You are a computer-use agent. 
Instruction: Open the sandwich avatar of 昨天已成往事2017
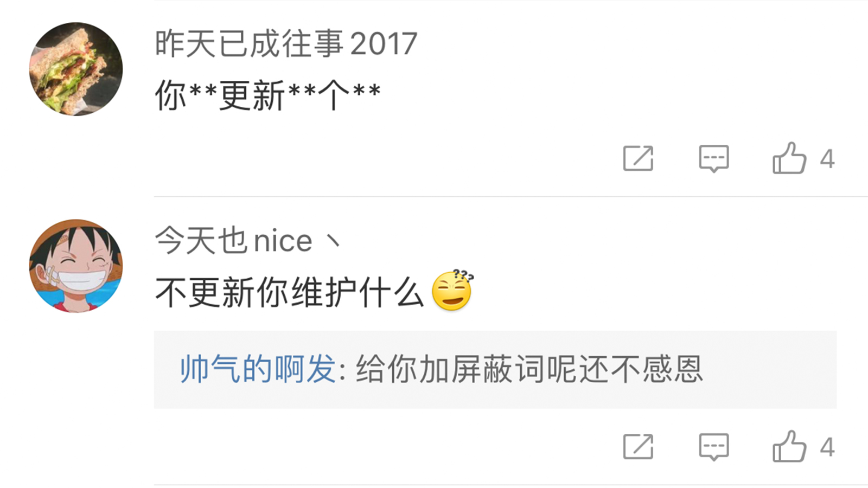tap(76, 69)
